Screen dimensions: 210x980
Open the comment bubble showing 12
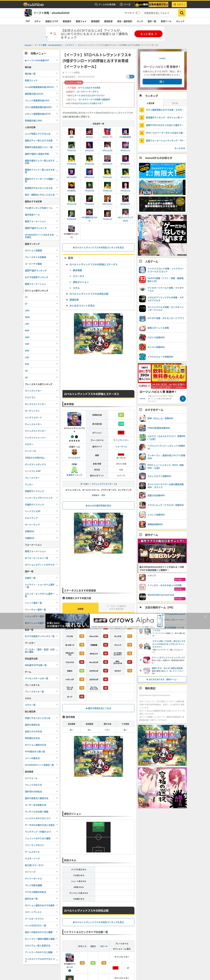coord(130,76)
